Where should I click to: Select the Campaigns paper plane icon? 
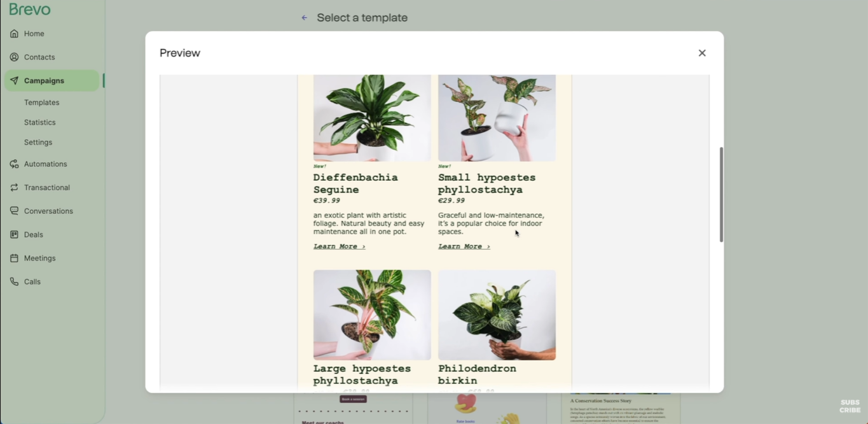point(14,81)
